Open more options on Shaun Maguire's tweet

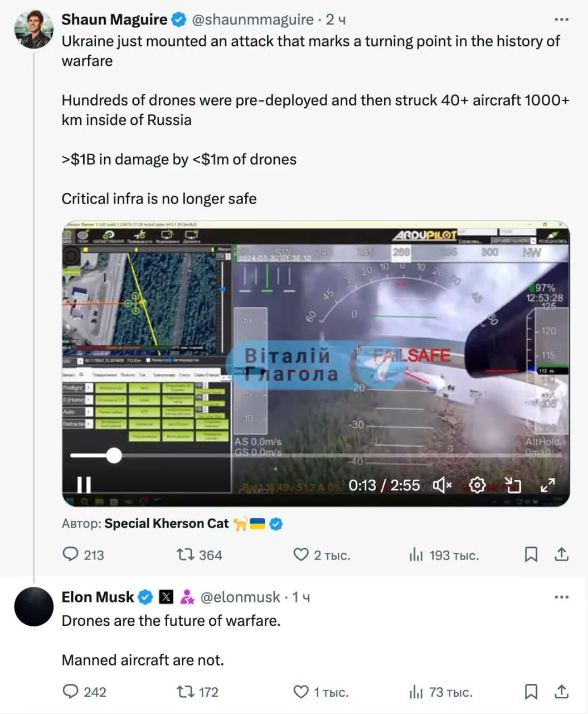click(x=561, y=20)
